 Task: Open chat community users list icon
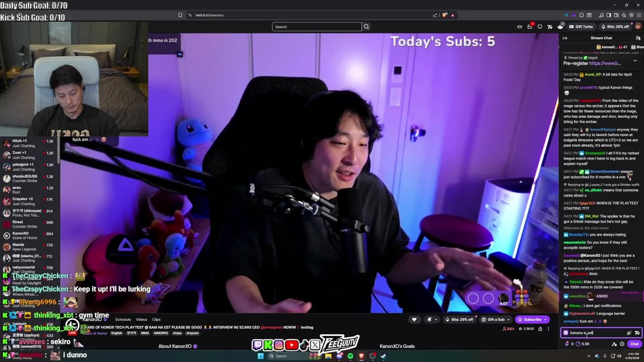[x=638, y=38]
